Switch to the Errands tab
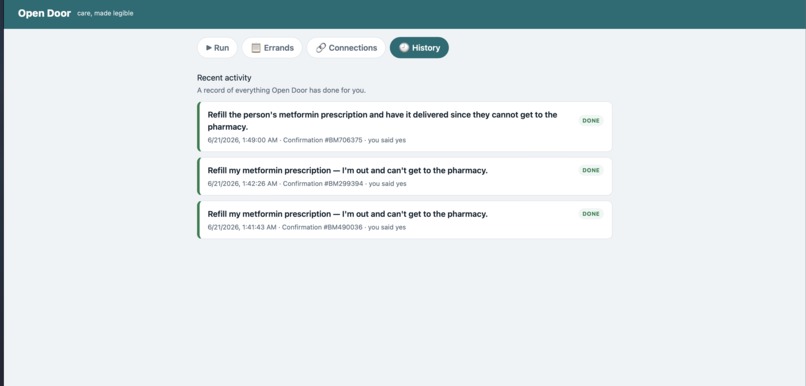 (x=272, y=48)
